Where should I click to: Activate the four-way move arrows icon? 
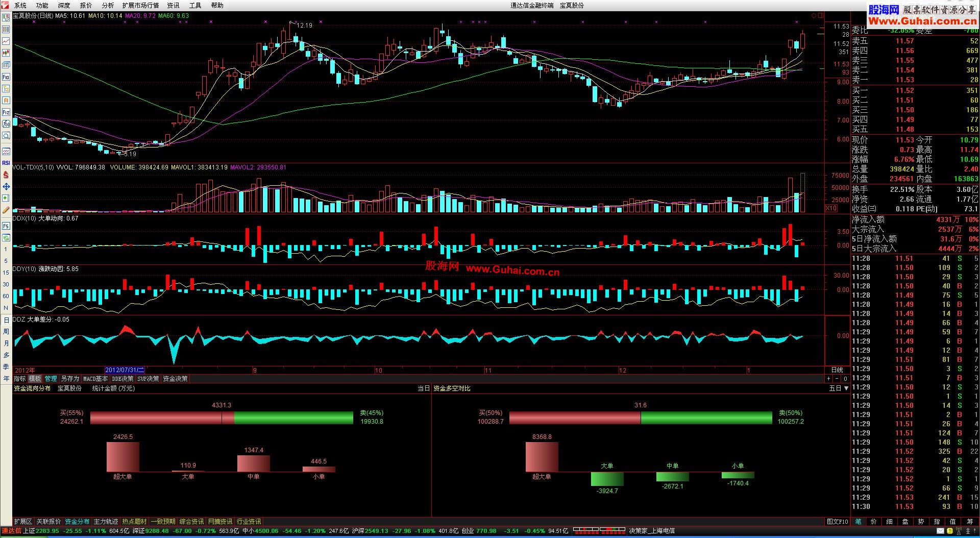6,186
